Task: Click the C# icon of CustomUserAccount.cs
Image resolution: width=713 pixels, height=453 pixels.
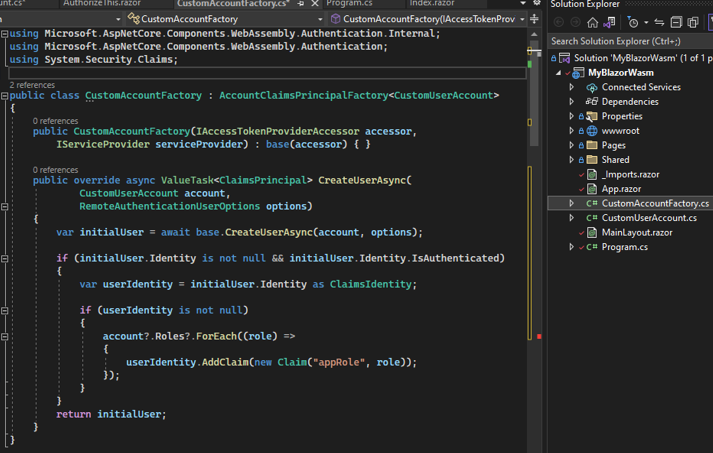Action: (592, 218)
